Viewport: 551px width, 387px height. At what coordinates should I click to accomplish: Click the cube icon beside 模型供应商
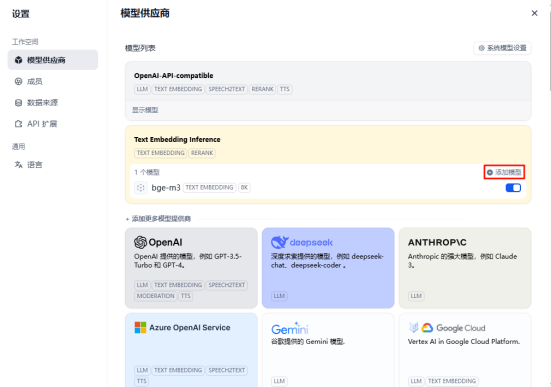click(x=19, y=60)
